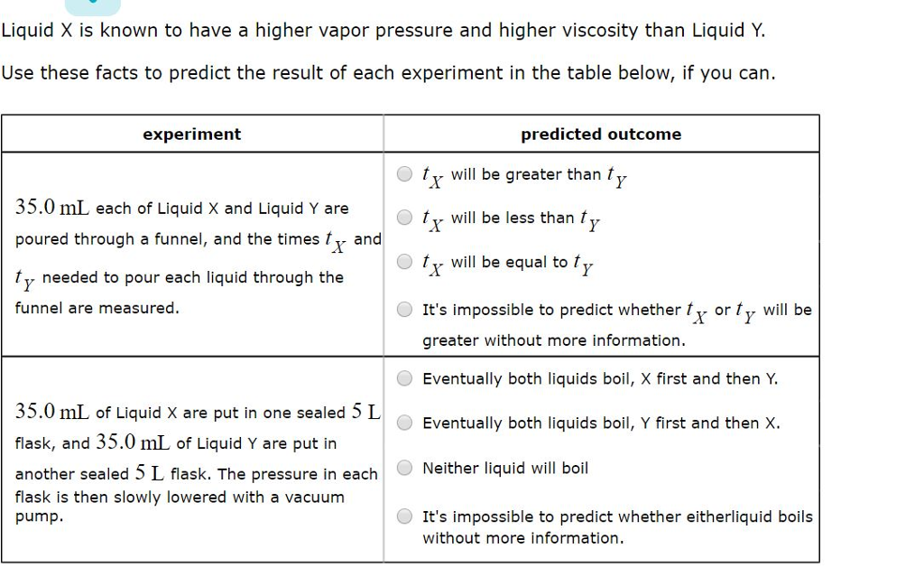
Task: Select "impossible to predict" for the funnel experiment
Action: tap(404, 309)
